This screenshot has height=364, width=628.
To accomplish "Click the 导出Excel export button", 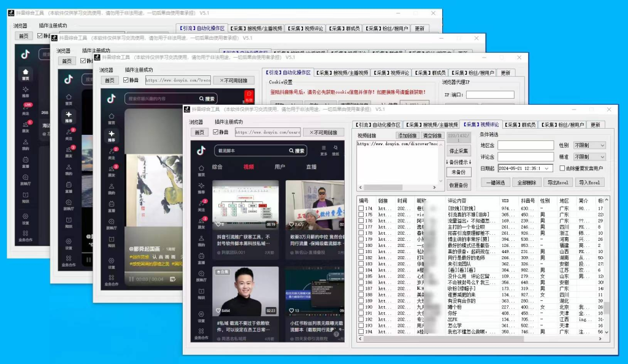I will pos(559,183).
